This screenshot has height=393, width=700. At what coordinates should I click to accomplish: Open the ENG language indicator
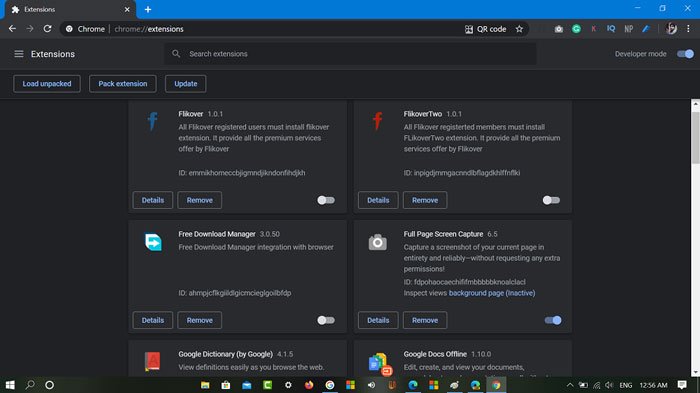(626, 385)
